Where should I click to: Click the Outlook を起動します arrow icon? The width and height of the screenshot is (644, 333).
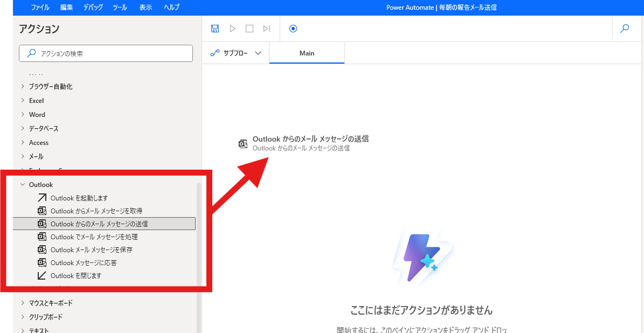42,198
